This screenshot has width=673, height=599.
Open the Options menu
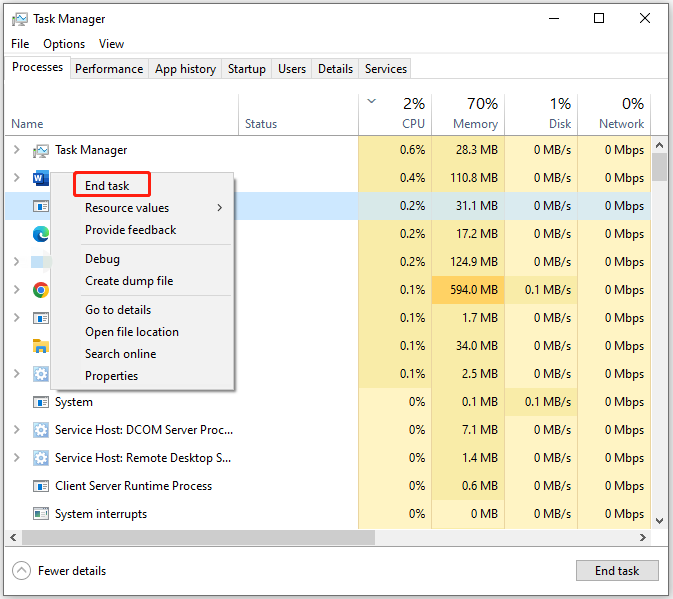click(x=64, y=44)
